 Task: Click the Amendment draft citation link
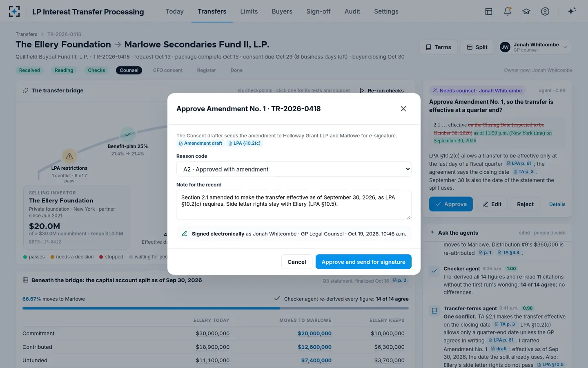pos(200,144)
